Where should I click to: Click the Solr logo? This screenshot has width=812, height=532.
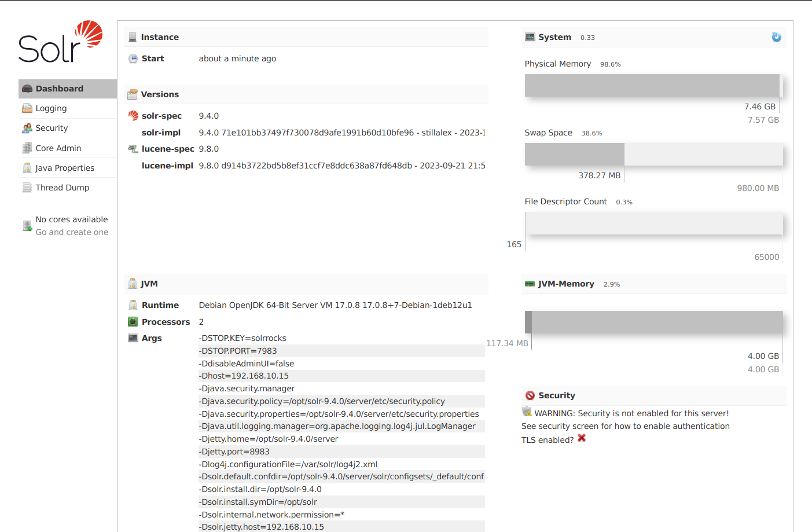tap(61, 42)
